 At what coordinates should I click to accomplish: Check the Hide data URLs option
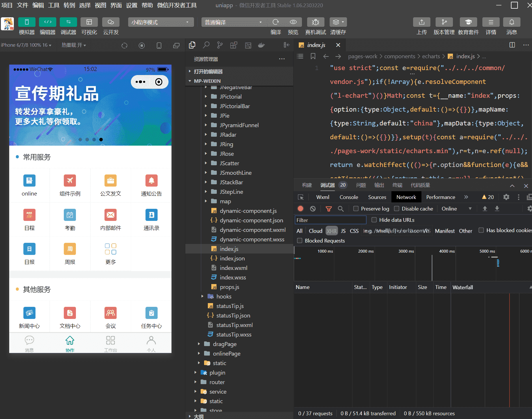click(374, 220)
